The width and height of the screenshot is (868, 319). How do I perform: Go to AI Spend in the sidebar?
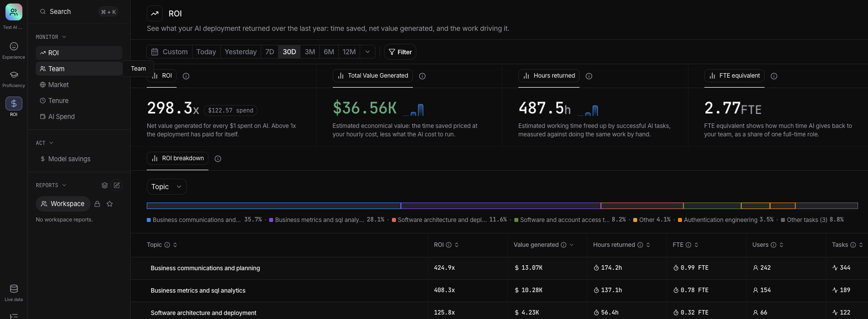pyautogui.click(x=79, y=116)
